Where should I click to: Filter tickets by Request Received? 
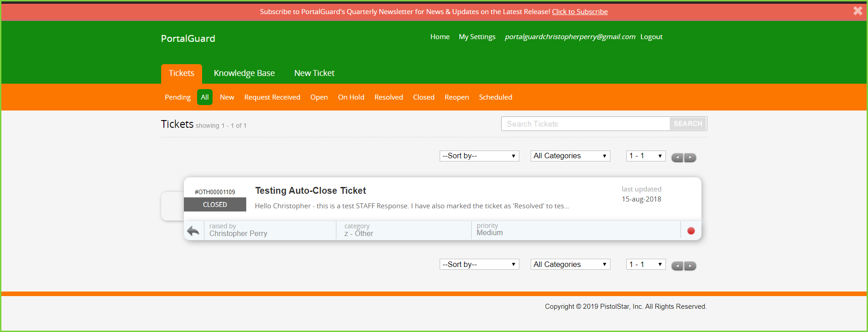coord(272,97)
